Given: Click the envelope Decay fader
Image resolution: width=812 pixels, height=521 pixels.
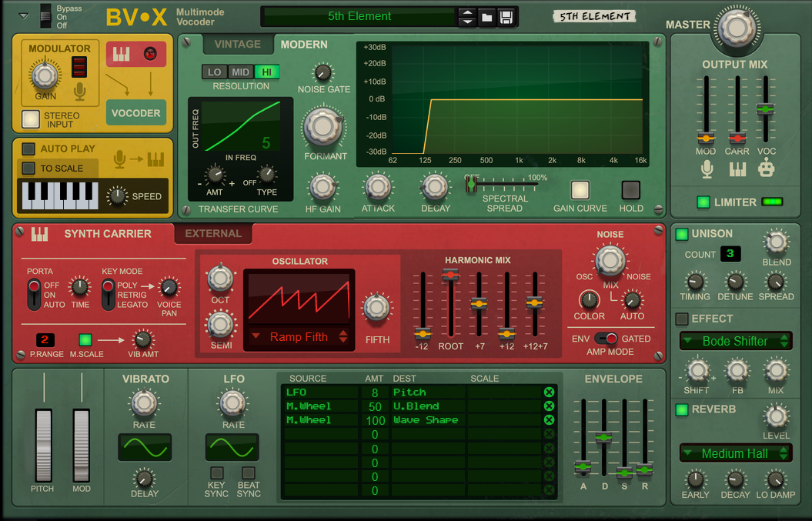Looking at the screenshot, I should [603, 438].
